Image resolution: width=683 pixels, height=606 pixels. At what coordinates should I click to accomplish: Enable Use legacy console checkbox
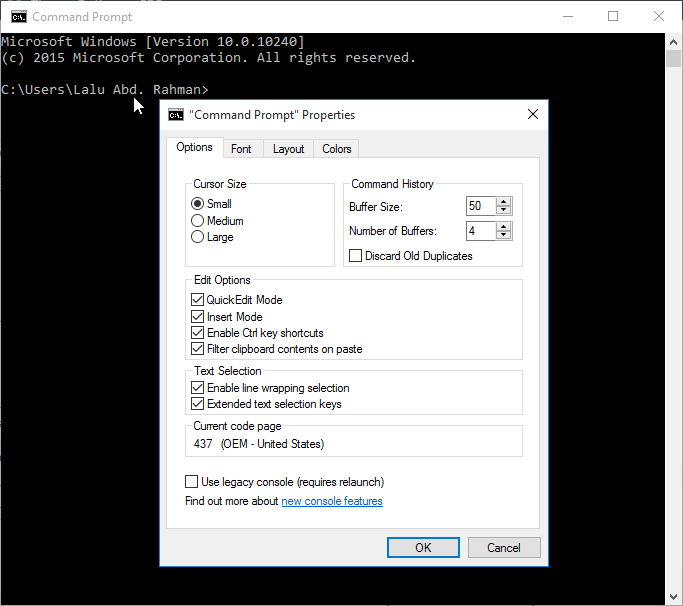pos(191,481)
